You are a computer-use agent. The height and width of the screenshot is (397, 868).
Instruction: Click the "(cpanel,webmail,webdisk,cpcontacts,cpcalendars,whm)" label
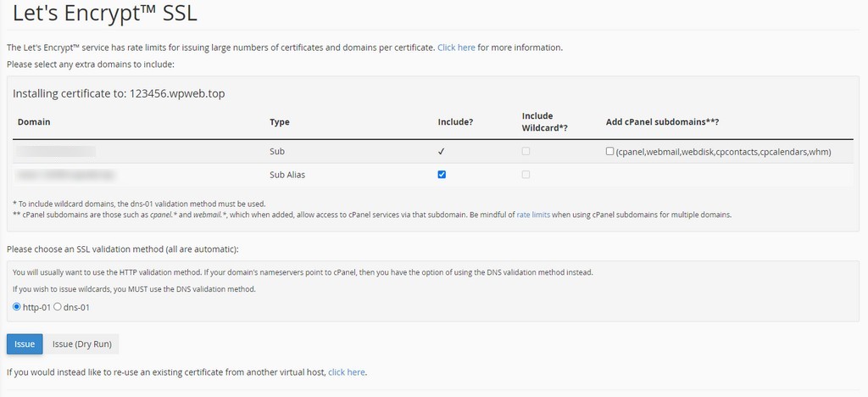(724, 152)
